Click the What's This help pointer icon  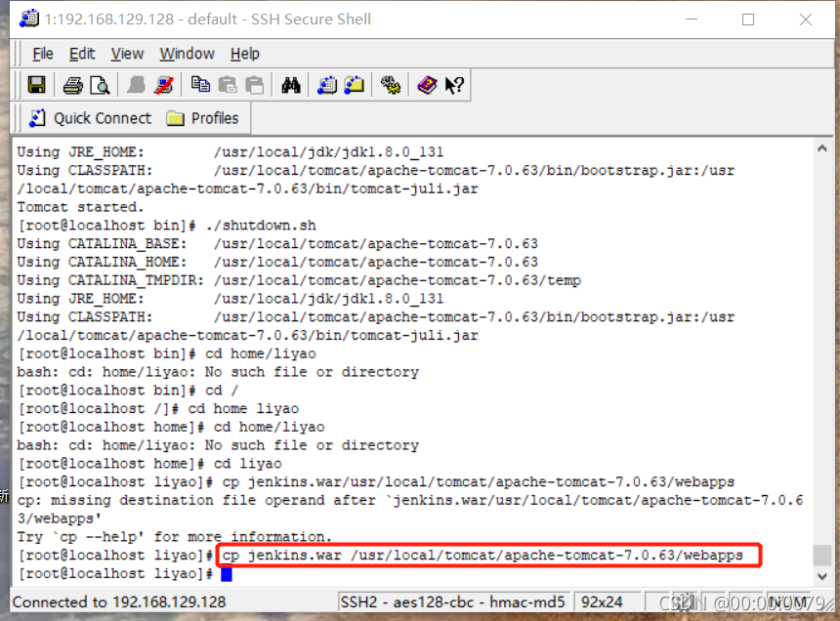pyautogui.click(x=454, y=85)
